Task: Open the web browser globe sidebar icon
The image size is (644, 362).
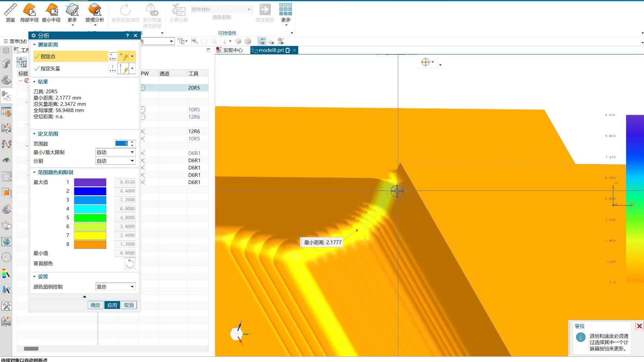Action: 6,242
